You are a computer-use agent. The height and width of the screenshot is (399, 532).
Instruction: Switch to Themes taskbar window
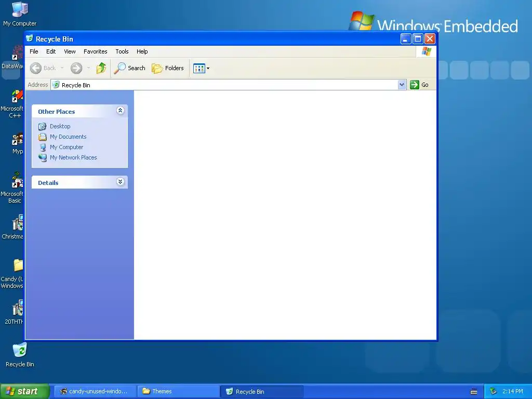[x=179, y=391]
